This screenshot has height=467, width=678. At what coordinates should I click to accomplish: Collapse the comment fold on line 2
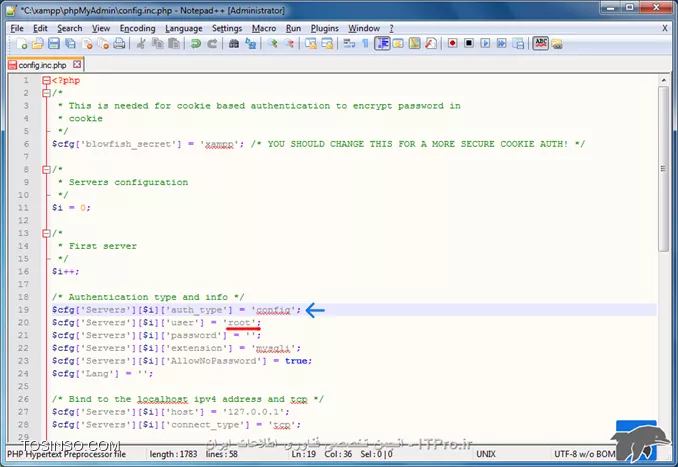[46, 93]
